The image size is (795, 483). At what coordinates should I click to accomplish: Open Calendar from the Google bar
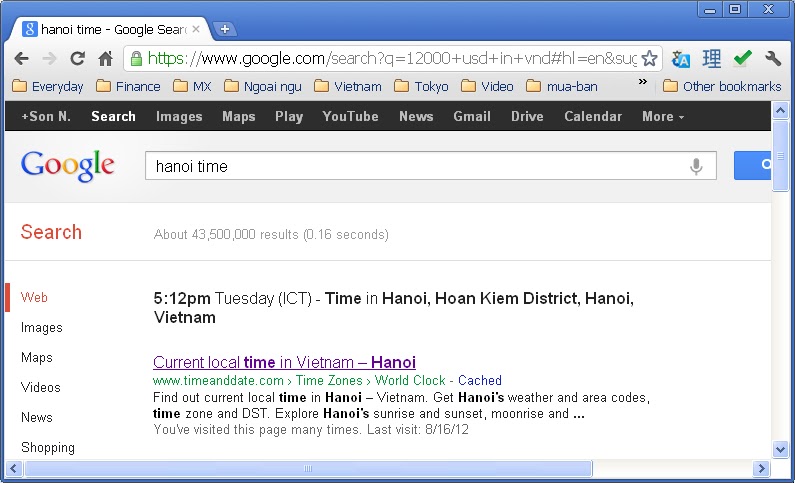[x=593, y=117]
